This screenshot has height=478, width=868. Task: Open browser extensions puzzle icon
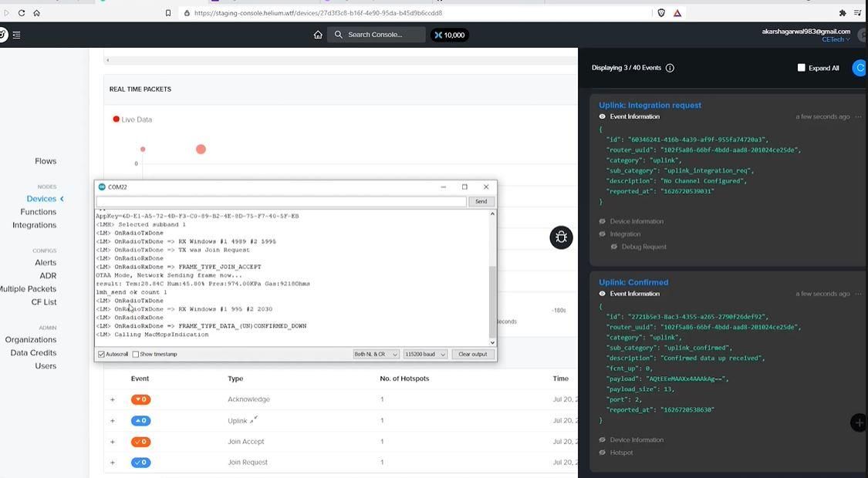[842, 13]
